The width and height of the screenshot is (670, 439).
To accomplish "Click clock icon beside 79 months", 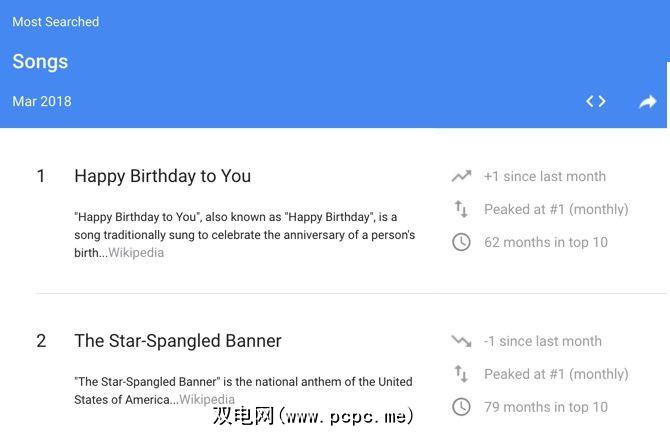I will click(x=461, y=407).
